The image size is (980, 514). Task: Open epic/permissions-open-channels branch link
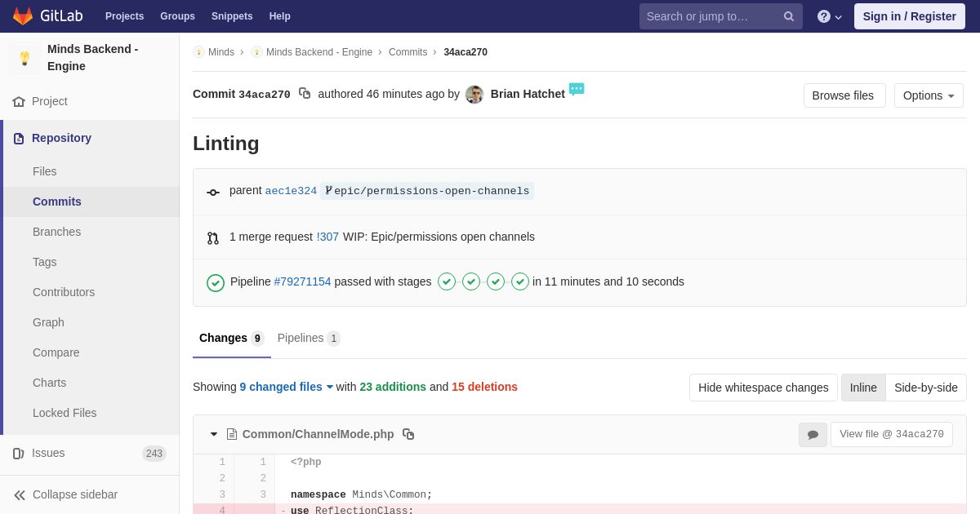(427, 191)
